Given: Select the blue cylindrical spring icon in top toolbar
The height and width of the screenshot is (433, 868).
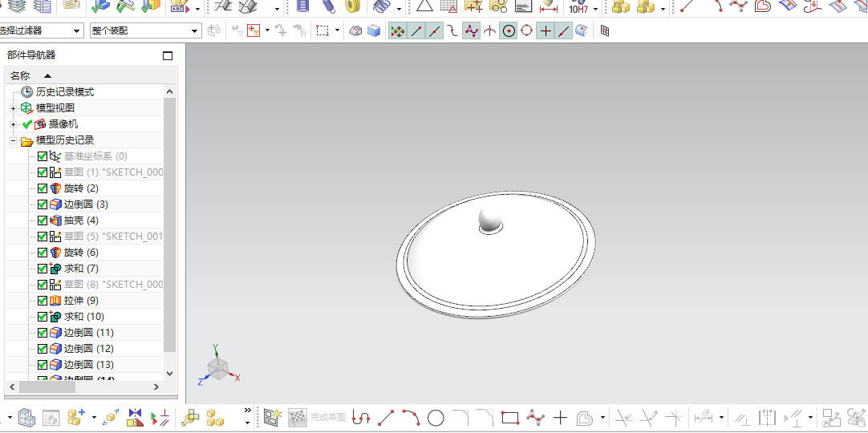Looking at the screenshot, I should point(302,6).
